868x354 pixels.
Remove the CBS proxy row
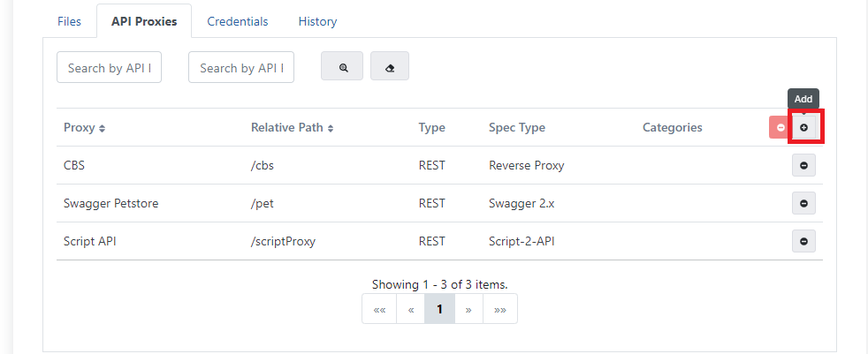click(803, 166)
